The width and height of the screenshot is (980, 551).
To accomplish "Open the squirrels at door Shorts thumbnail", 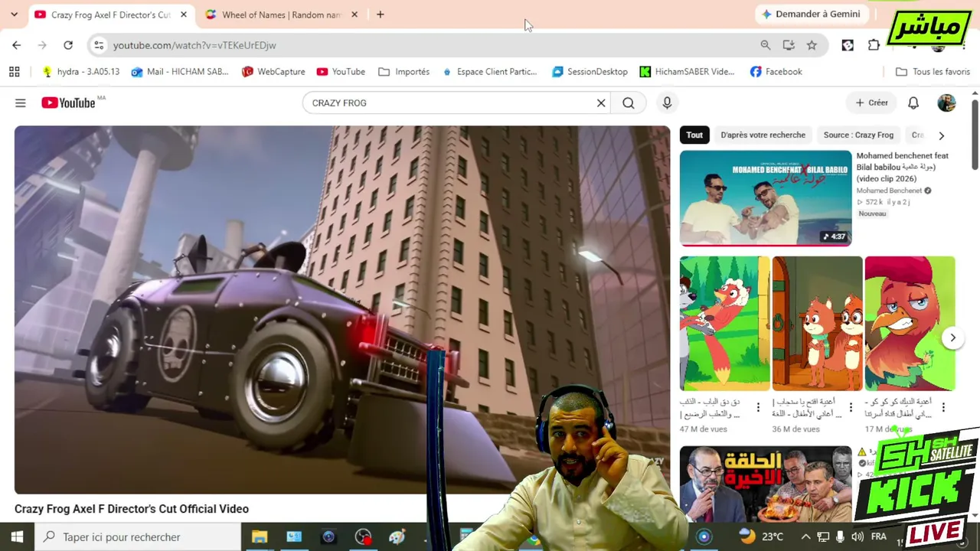I will 817,324.
